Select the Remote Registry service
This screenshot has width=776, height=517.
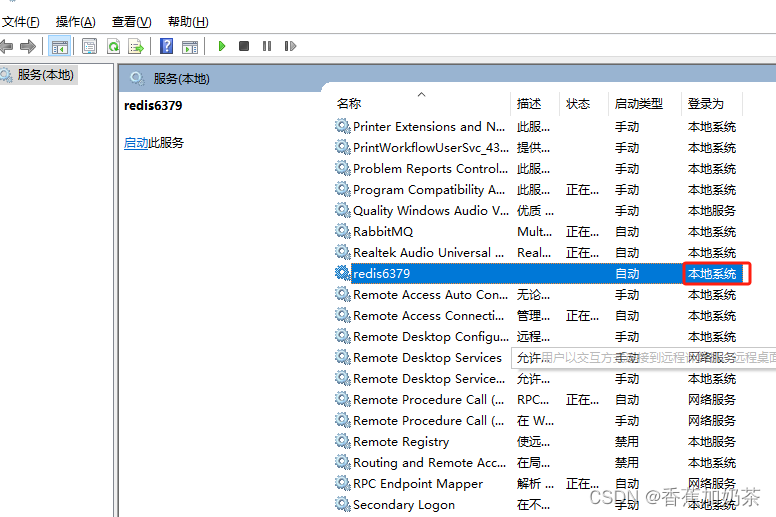401,442
